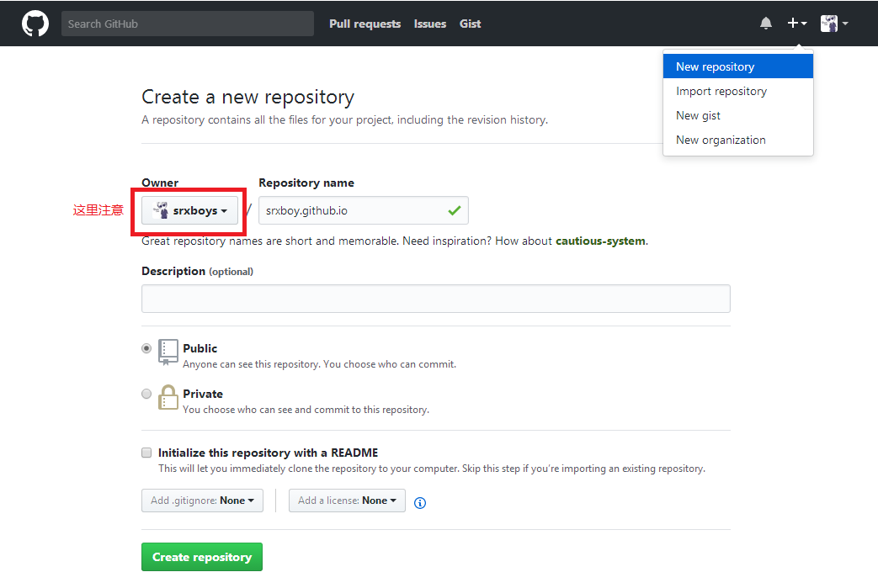Focus the Search GitHub field

point(188,24)
